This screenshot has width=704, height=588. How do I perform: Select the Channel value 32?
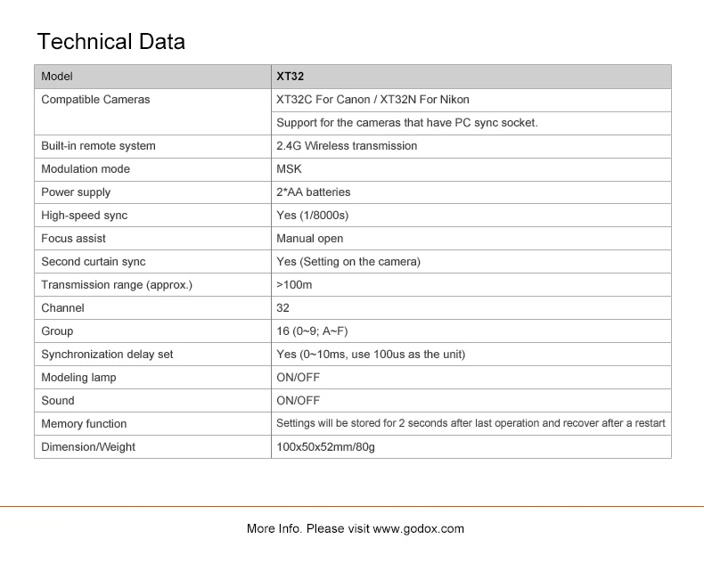[282, 308]
